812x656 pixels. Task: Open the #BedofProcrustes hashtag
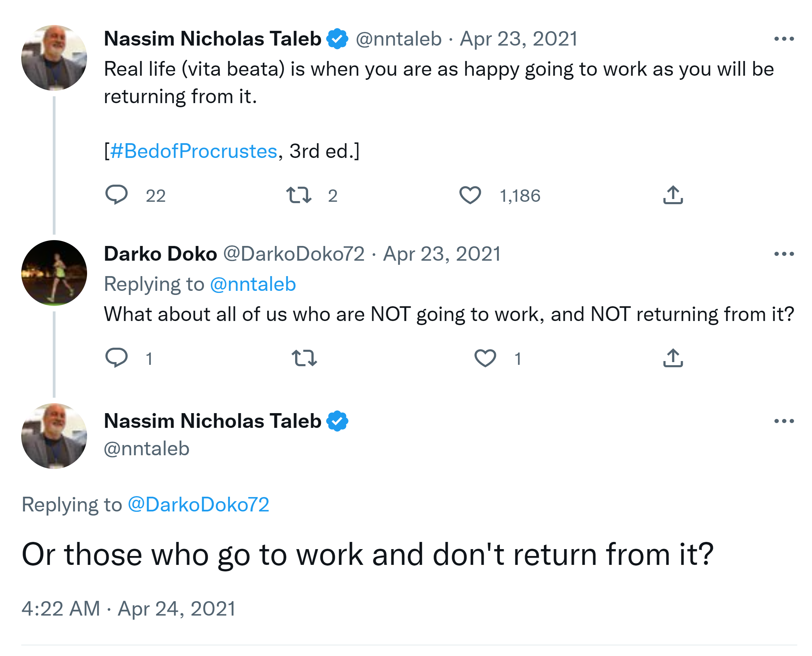[194, 151]
